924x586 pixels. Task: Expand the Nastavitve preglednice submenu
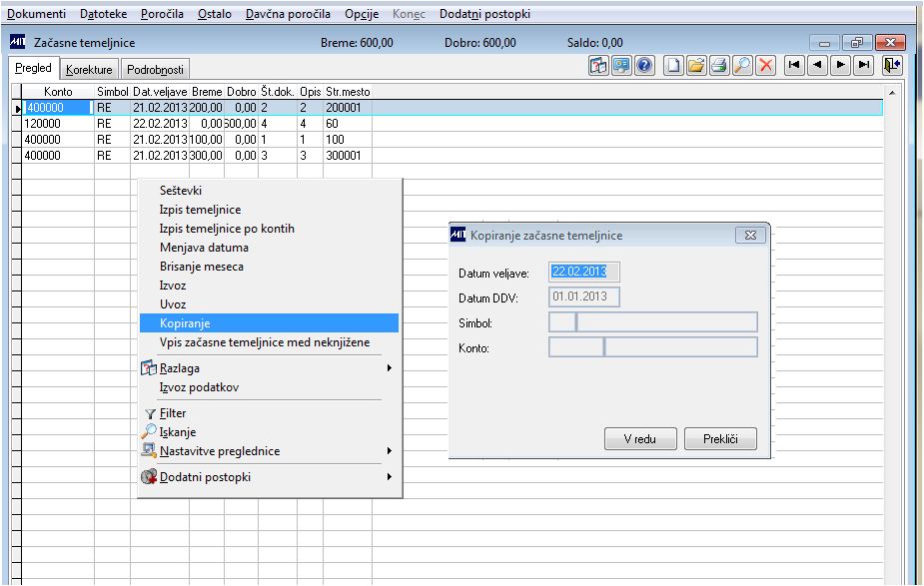click(389, 451)
